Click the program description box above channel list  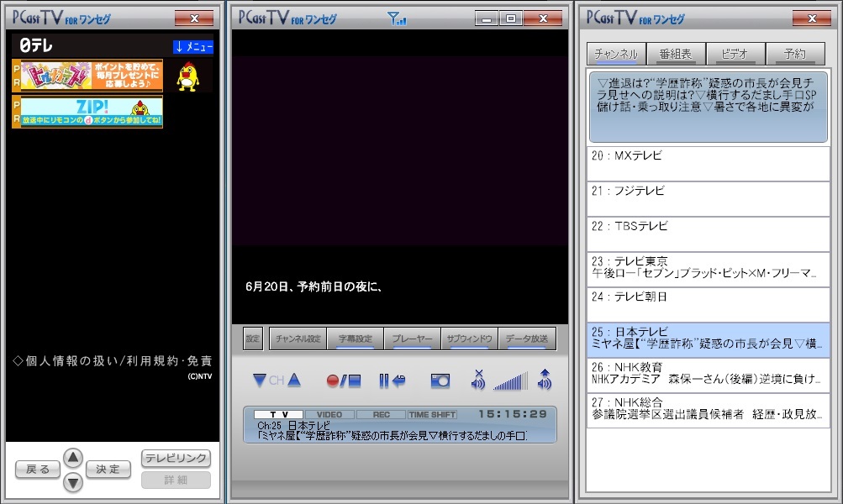(708, 107)
